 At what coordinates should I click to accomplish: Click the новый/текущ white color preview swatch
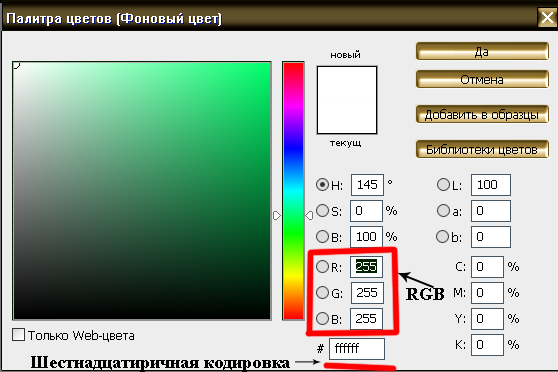click(x=347, y=100)
